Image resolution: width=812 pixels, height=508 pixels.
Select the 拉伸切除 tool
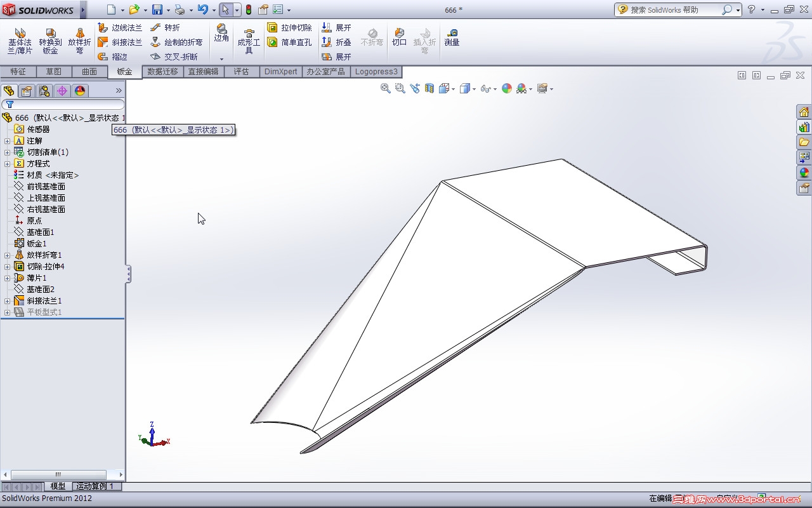point(289,28)
